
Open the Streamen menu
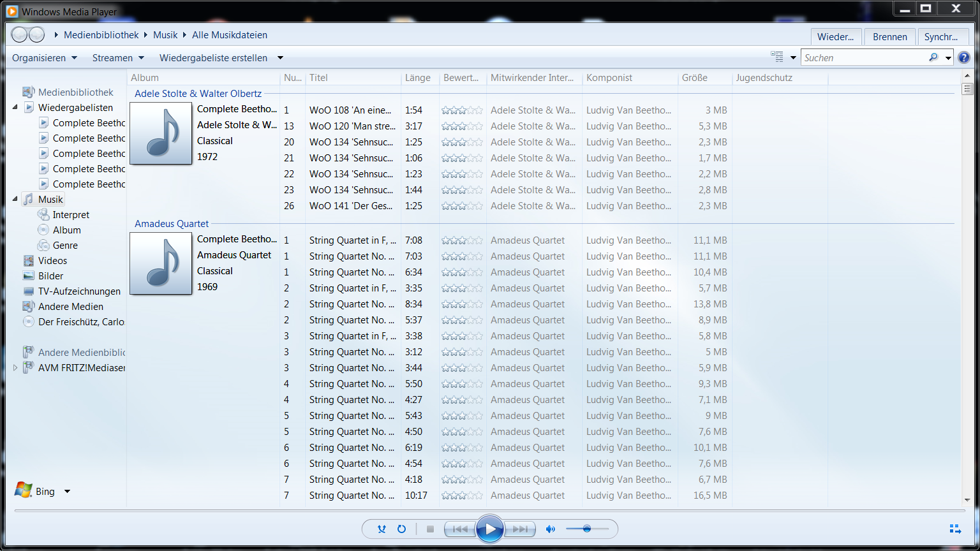tap(118, 57)
